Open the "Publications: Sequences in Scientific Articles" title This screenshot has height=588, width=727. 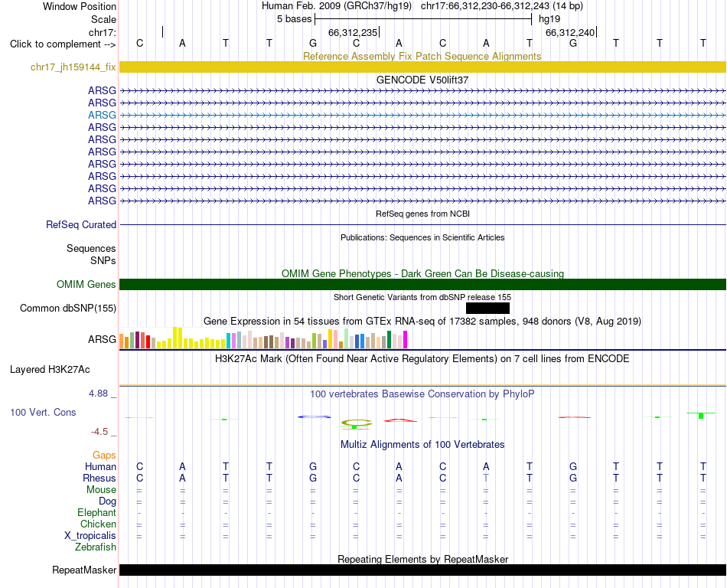(422, 237)
